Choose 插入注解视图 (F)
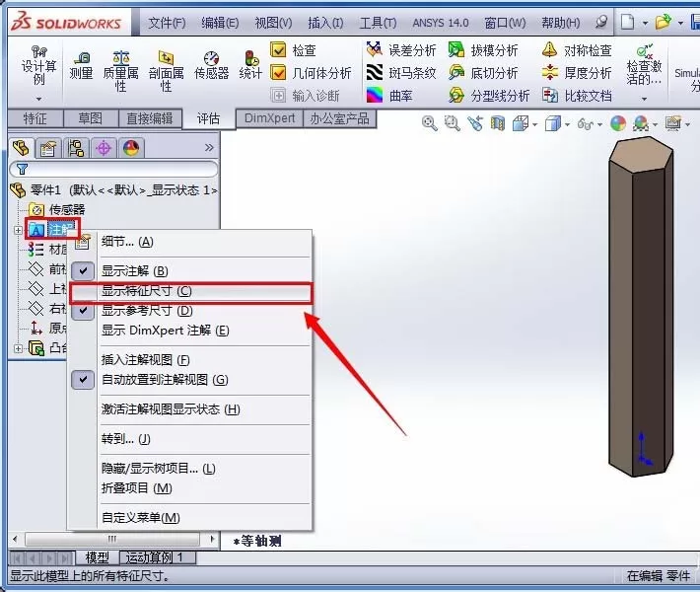 (189, 360)
